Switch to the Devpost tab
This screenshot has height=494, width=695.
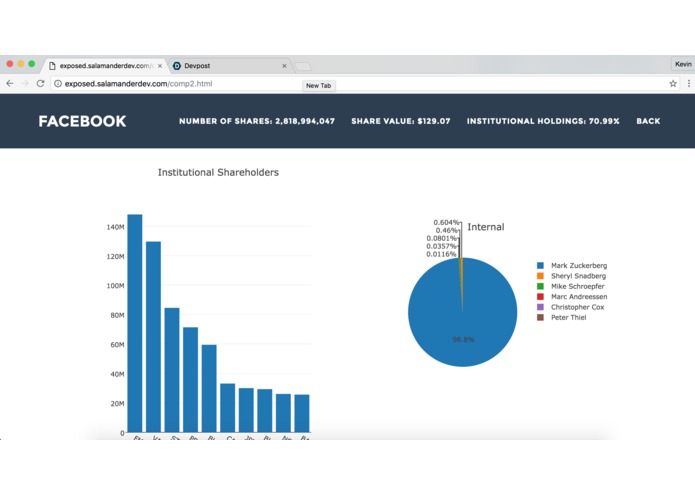coord(229,66)
